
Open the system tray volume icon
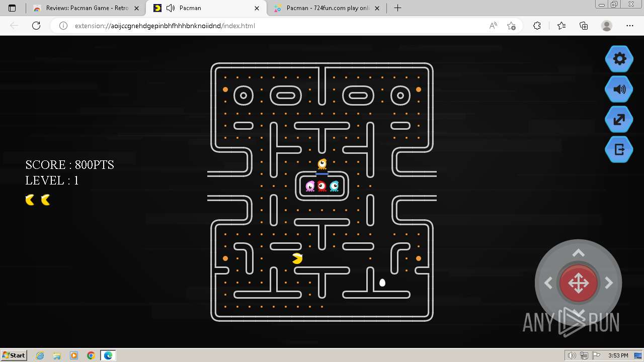pyautogui.click(x=572, y=355)
